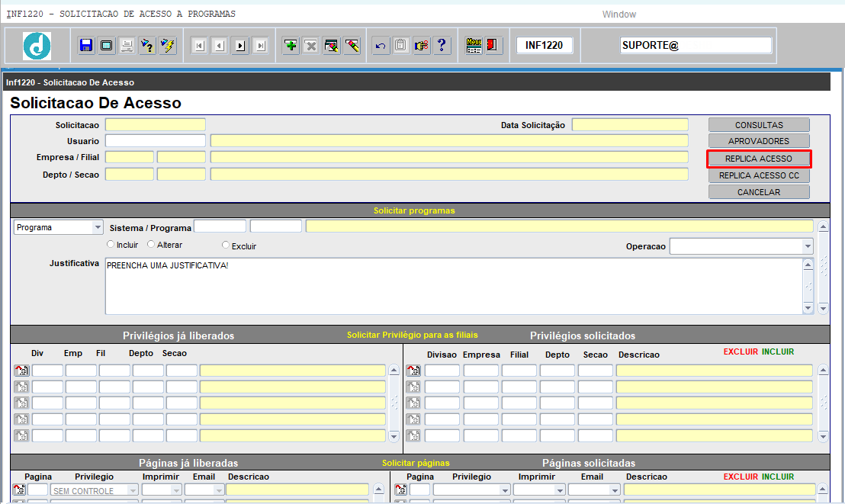Click the teal 'd' logo icon

point(37,46)
